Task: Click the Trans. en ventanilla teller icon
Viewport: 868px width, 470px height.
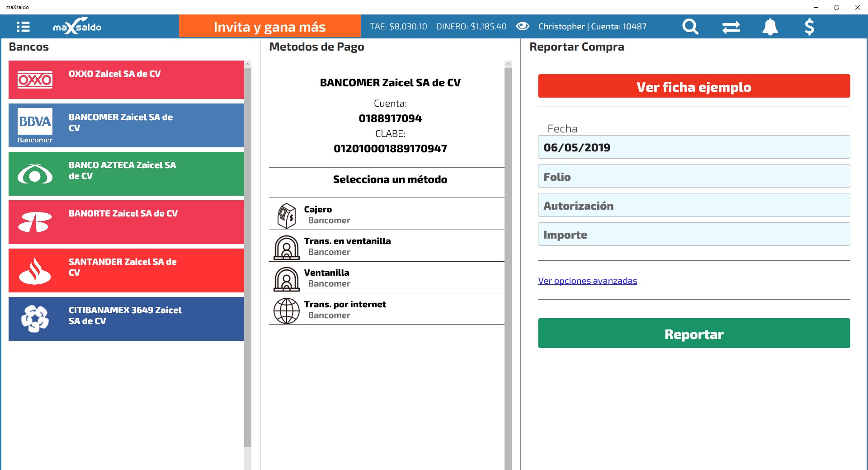Action: point(287,247)
